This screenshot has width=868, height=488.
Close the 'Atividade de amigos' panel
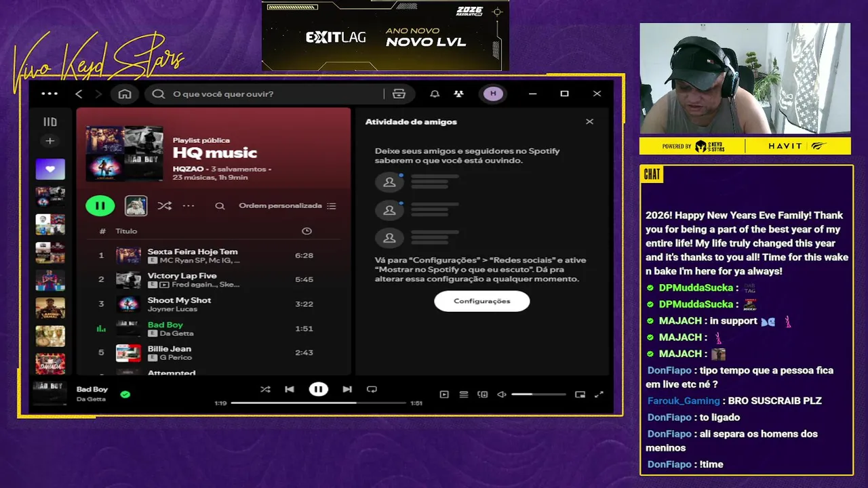coord(589,122)
